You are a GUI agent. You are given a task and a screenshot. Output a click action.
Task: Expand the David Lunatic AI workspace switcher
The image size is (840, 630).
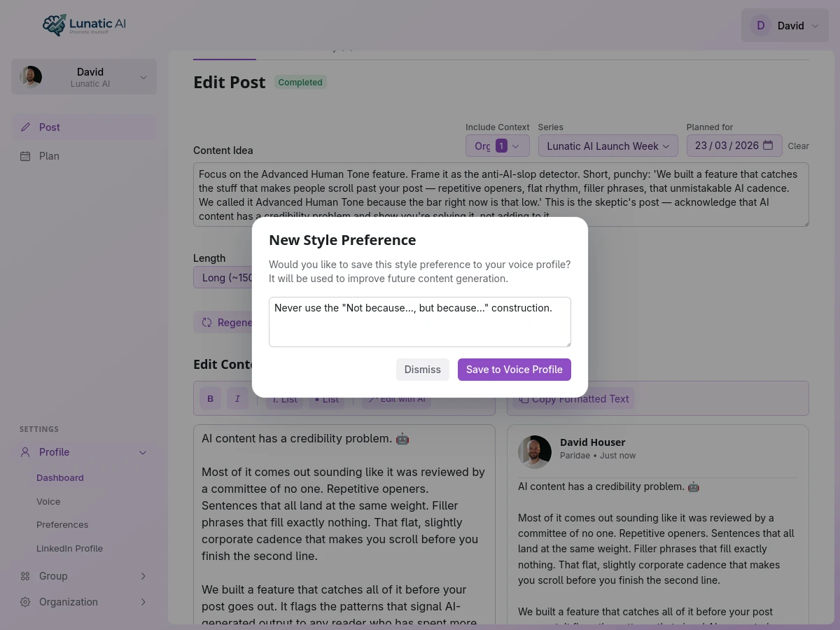tap(84, 77)
